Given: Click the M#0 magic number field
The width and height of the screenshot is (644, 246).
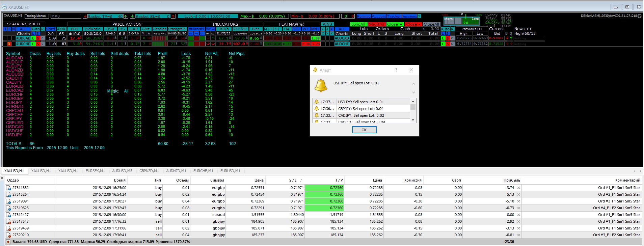Looking at the screenshot, I should tap(65, 16).
